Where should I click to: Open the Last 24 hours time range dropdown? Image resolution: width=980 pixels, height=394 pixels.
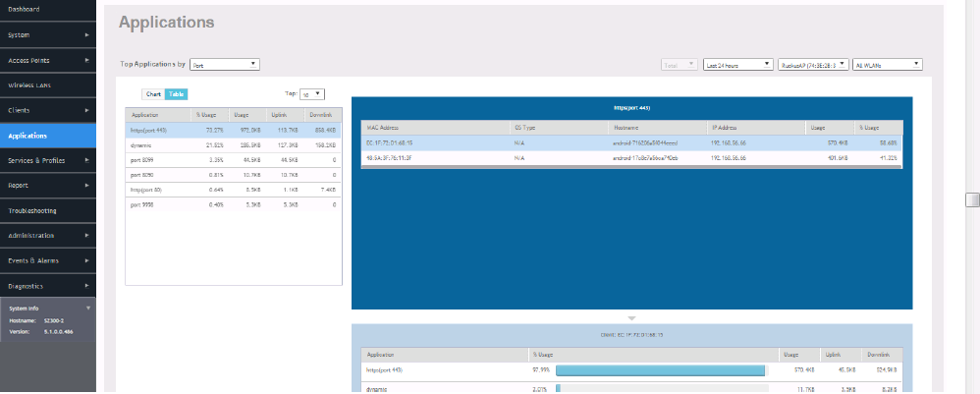[x=736, y=65]
